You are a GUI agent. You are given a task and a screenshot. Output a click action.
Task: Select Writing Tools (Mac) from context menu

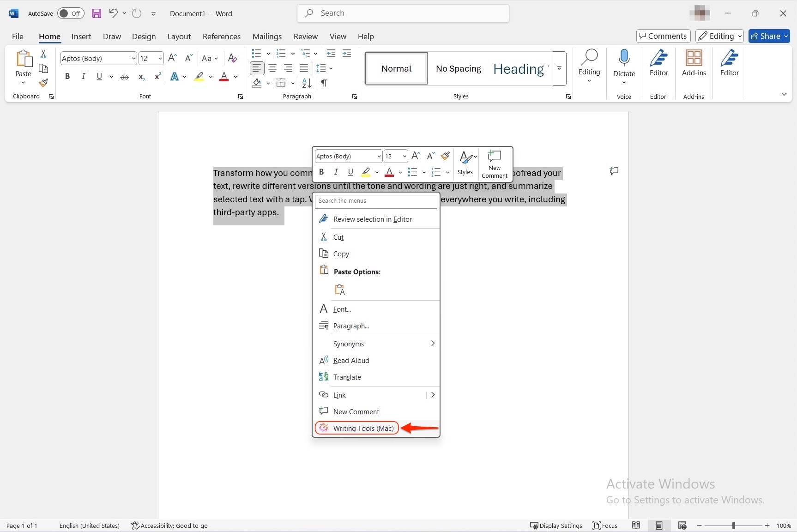[x=363, y=428]
